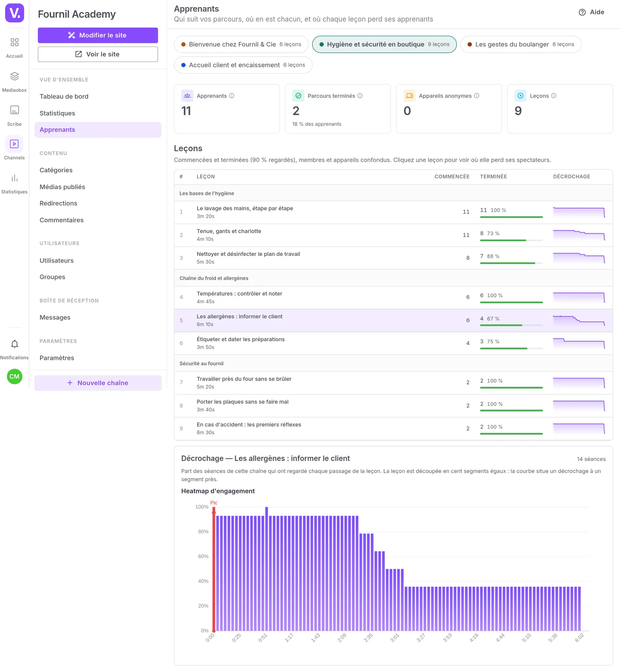Open the Channels play icon
This screenshot has width=620, height=672.
point(14,144)
